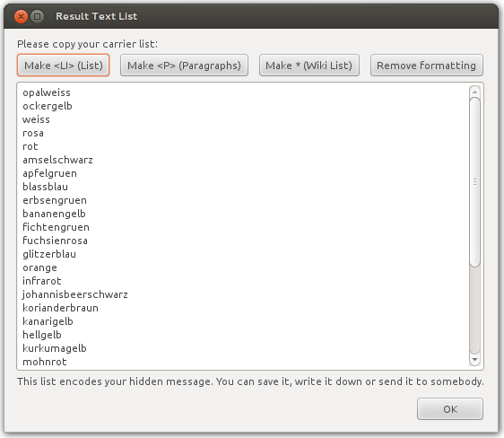504x438 pixels.
Task: Click Remove formatting button
Action: point(427,66)
